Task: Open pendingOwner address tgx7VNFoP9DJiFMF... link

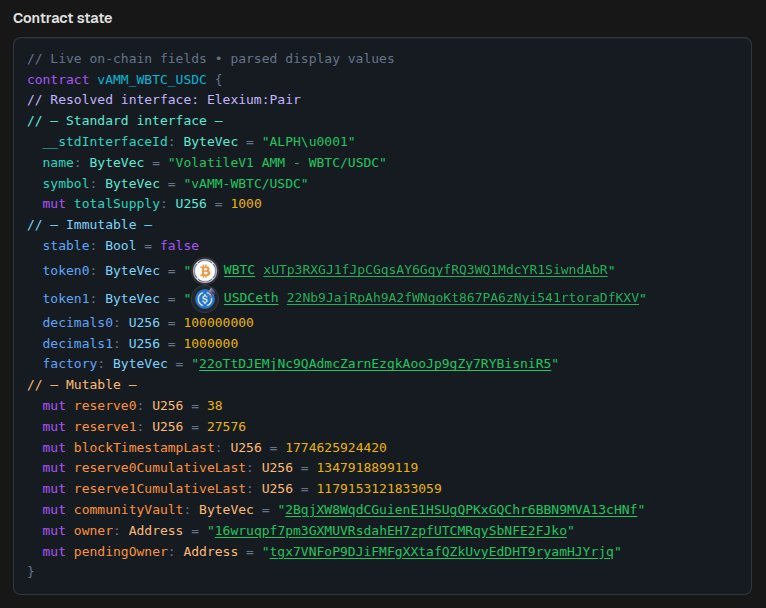Action: tap(442, 552)
